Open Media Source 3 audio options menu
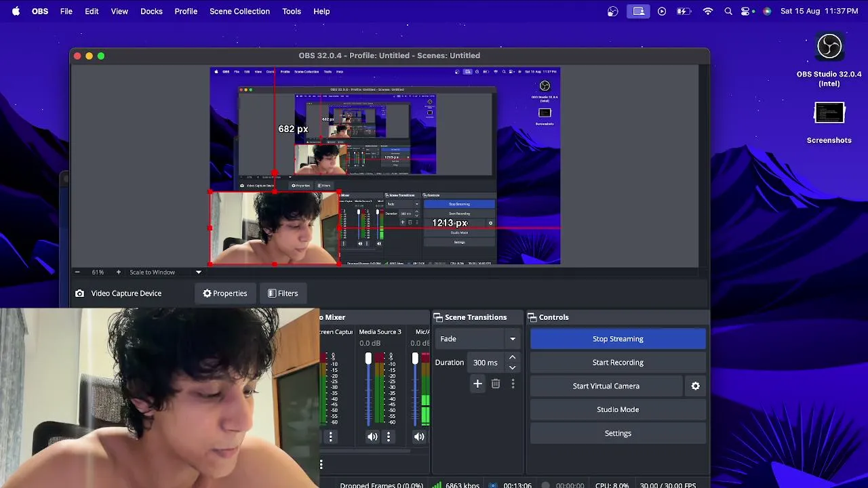Viewport: 868px width, 488px height. click(x=389, y=436)
